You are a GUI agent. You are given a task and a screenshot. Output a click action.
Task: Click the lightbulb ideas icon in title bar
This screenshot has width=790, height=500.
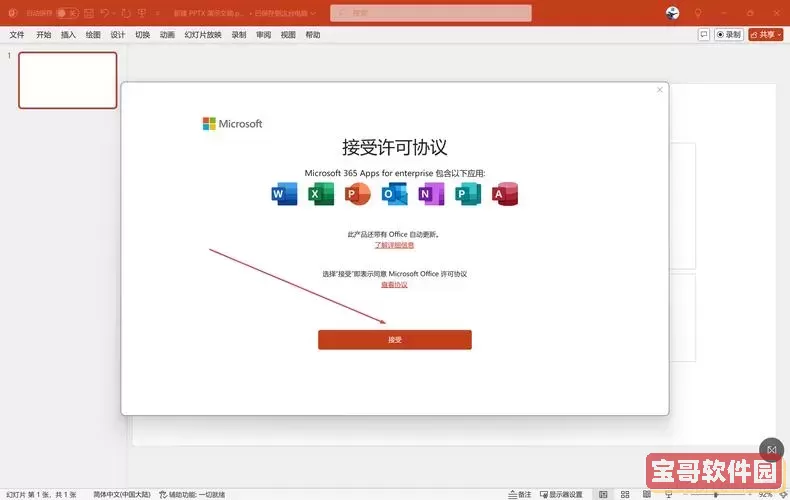(x=698, y=13)
